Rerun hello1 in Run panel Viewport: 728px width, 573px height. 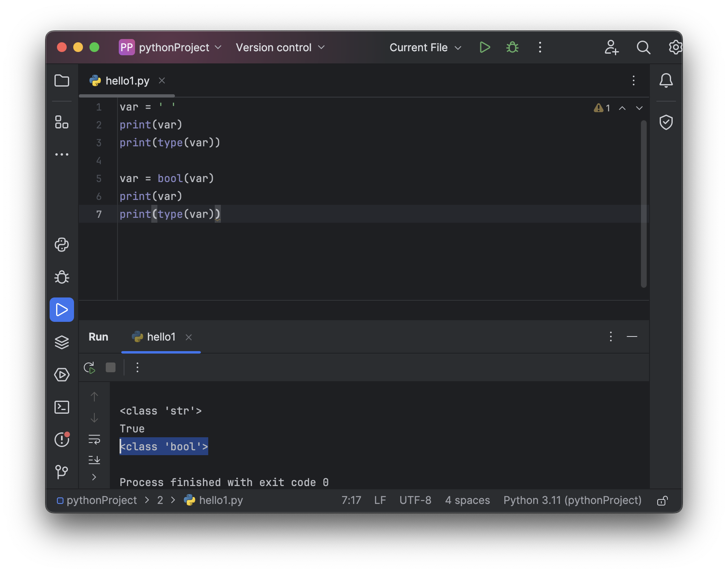(89, 368)
